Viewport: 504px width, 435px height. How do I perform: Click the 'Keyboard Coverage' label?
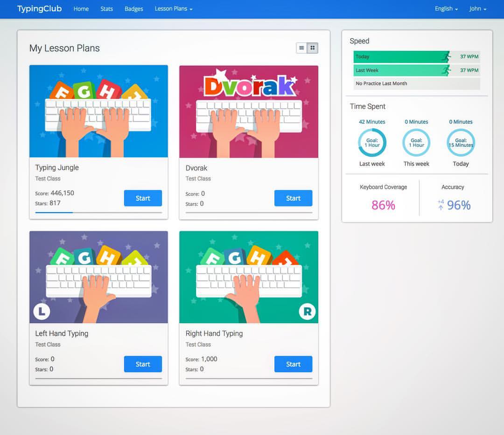tap(384, 187)
